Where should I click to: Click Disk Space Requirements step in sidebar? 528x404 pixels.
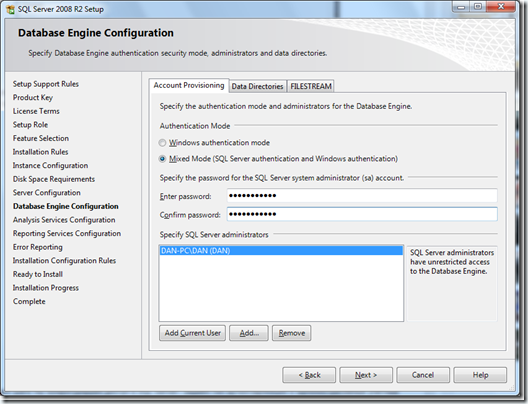[x=54, y=179]
